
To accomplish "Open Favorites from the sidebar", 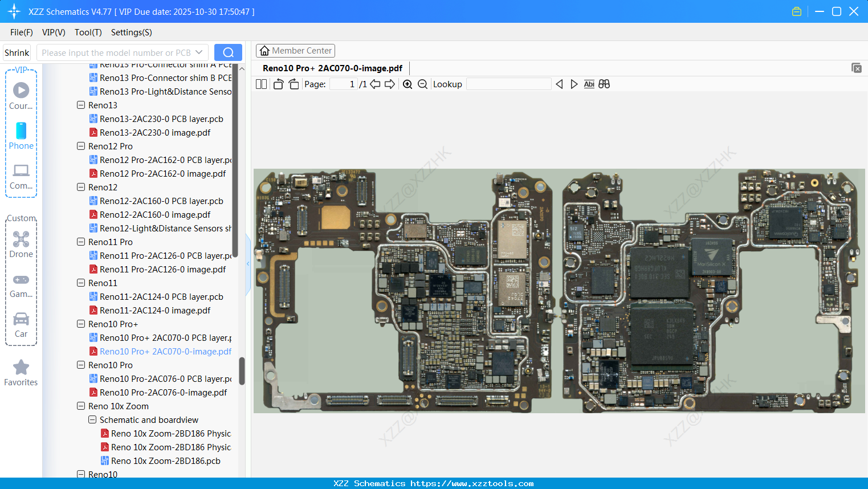I will (x=21, y=373).
